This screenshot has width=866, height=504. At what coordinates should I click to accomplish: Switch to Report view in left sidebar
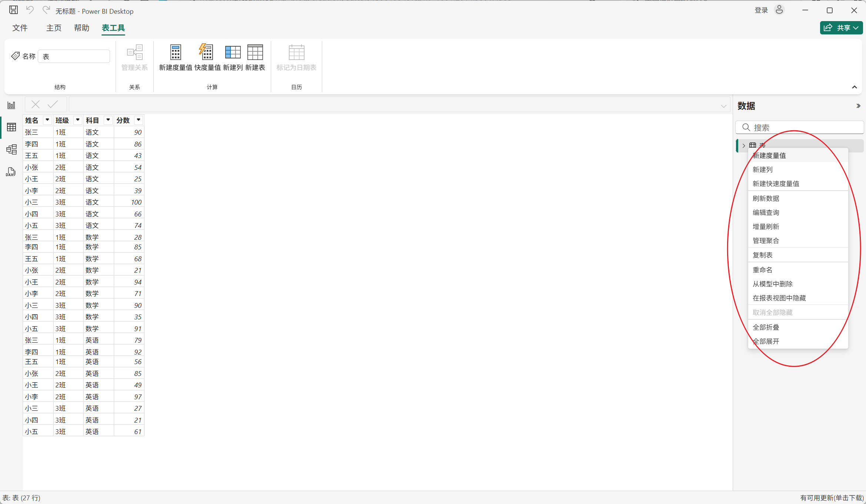11,105
